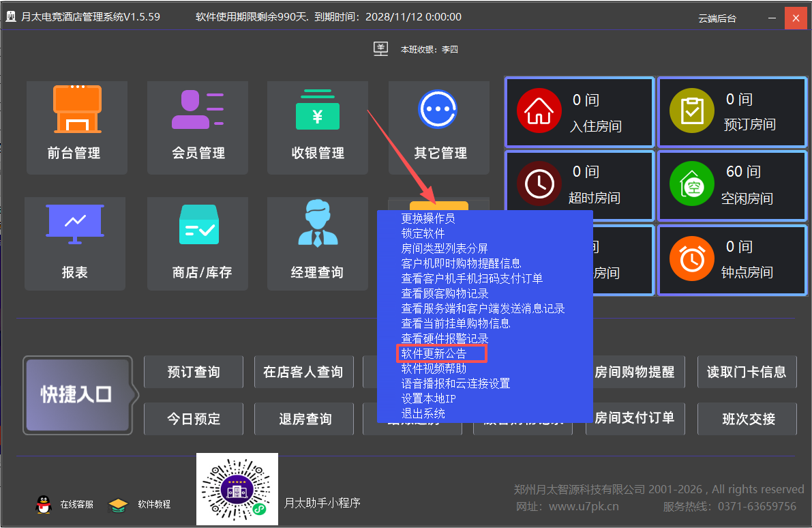Click the 空闲房间 green vacant tile
812x528 pixels.
tap(732, 185)
